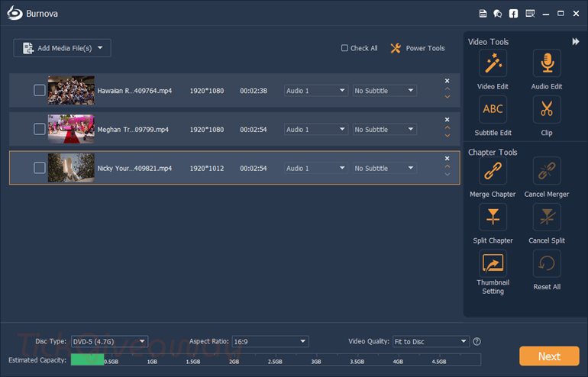Expand Audio 1 dropdown for Meghan video

point(315,129)
